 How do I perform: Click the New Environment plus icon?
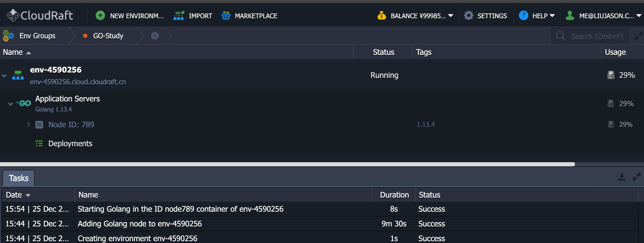click(100, 15)
